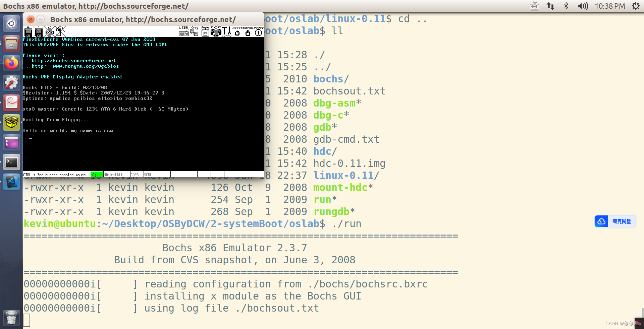Click 'dbg-asm*' entry in terminal listing
Screen dimensions: 644x329
(x=337, y=103)
